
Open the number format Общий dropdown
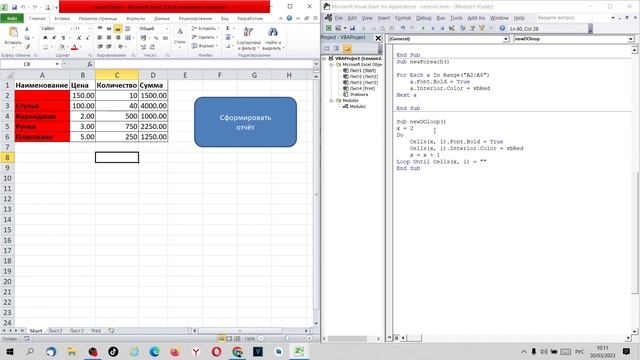pyautogui.click(x=167, y=29)
